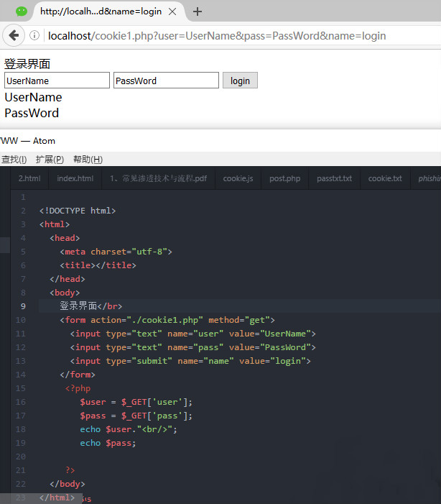This screenshot has height=504, width=441.
Task: Open the 常见渗透技术与流程.pdf tab
Action: click(x=158, y=178)
